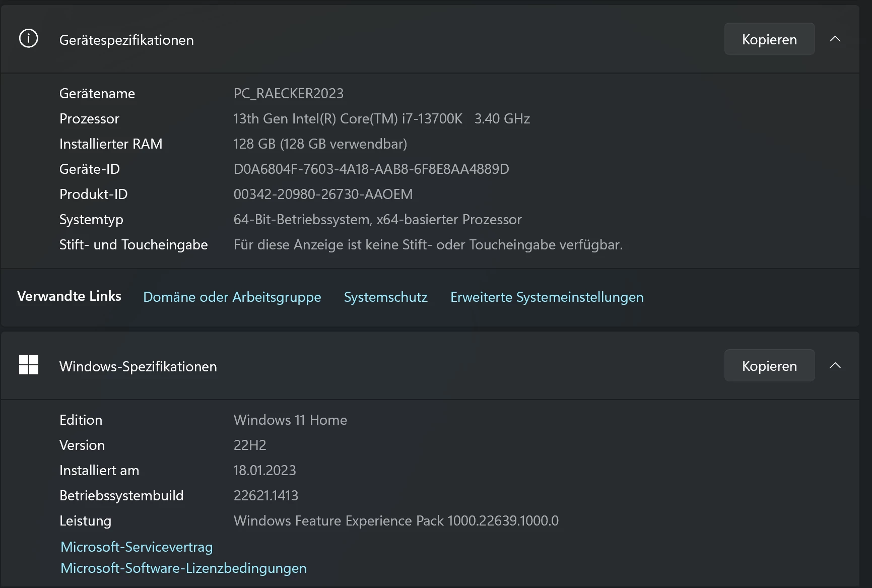
Task: Select the 64-Bit-Betriebssystem Systemtyp value
Action: pos(377,219)
